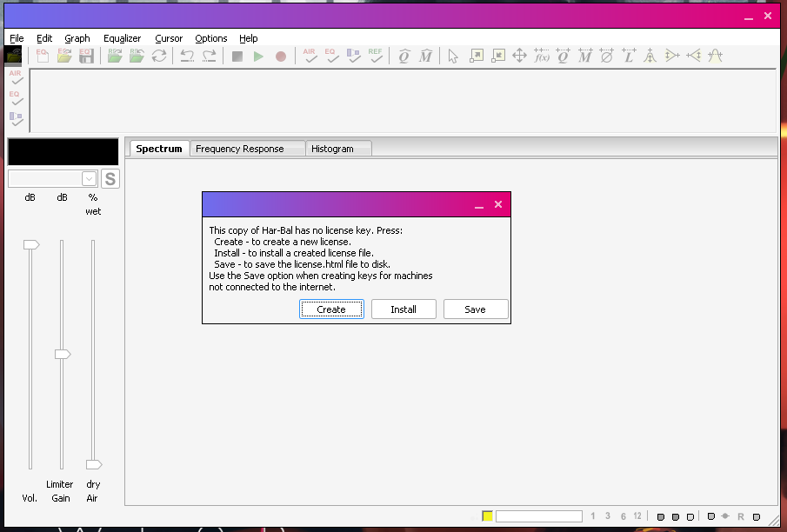Viewport: 787px width, 532px height.
Task: Click Install to install a license file
Action: tap(404, 309)
